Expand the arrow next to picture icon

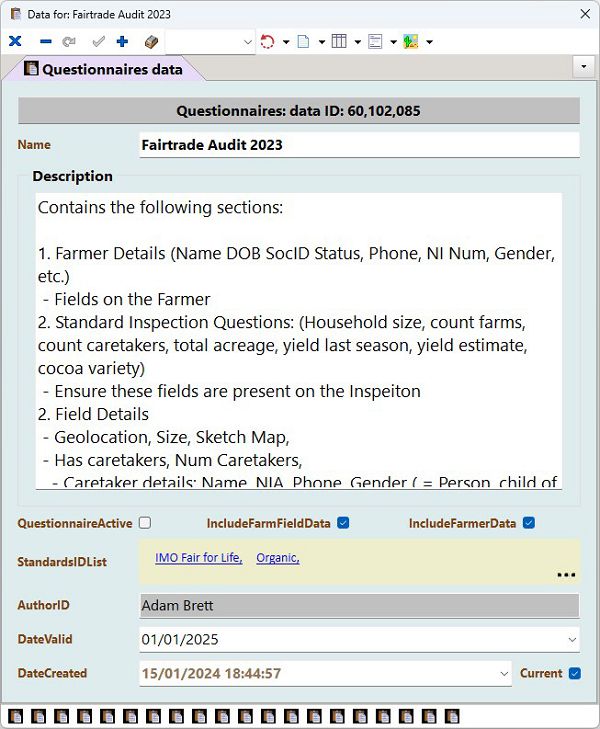tap(429, 42)
